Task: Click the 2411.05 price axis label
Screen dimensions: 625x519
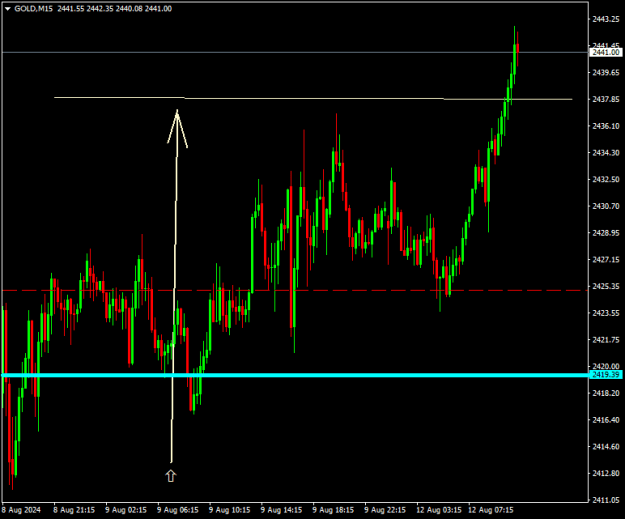Action: point(606,500)
